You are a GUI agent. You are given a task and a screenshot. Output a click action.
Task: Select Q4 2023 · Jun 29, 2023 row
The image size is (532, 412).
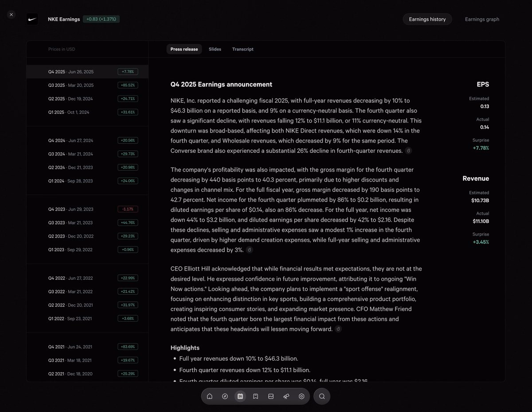point(87,209)
